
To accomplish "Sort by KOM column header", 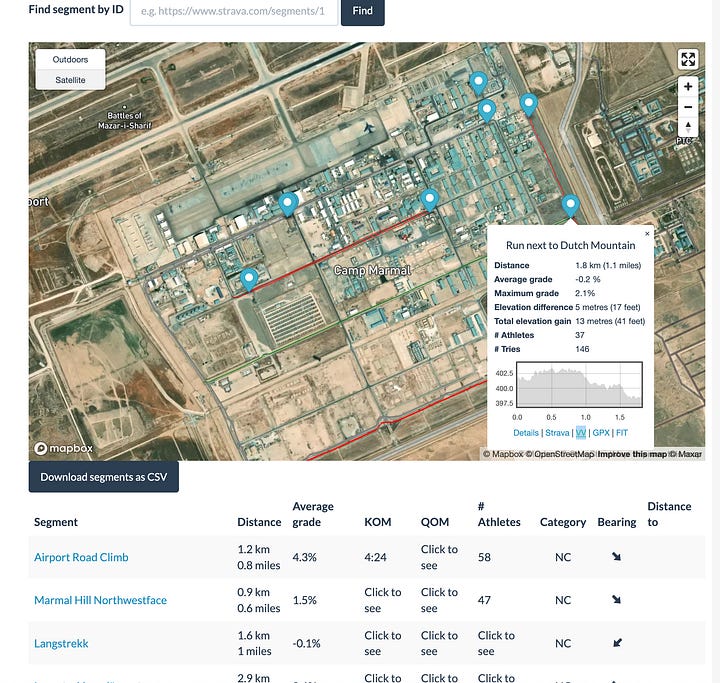I will [x=378, y=522].
